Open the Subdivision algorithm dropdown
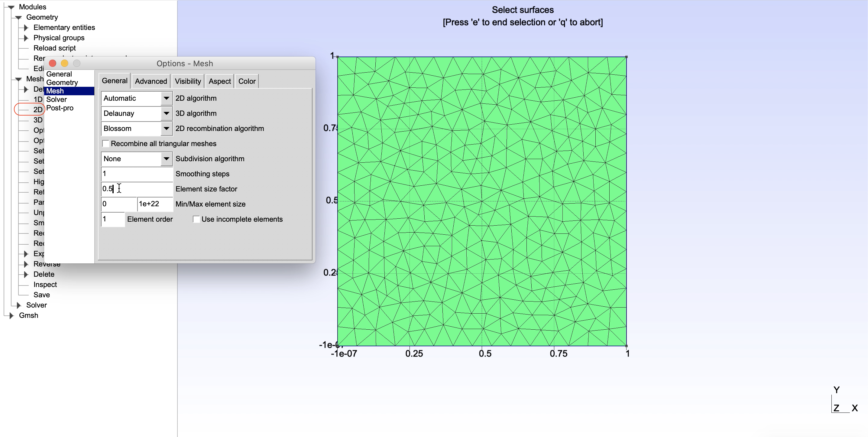This screenshot has height=437, width=868. coord(166,159)
